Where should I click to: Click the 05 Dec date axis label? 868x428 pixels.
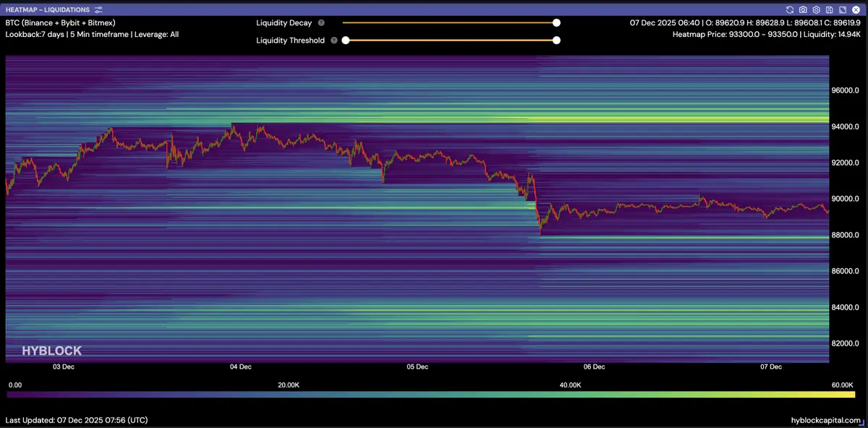pos(417,367)
